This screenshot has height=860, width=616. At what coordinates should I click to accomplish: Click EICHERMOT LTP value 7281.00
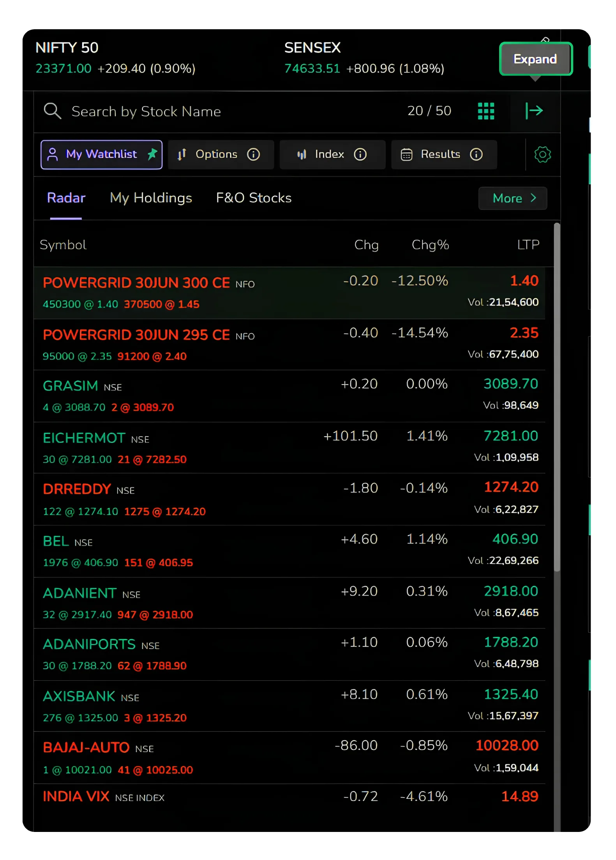511,436
